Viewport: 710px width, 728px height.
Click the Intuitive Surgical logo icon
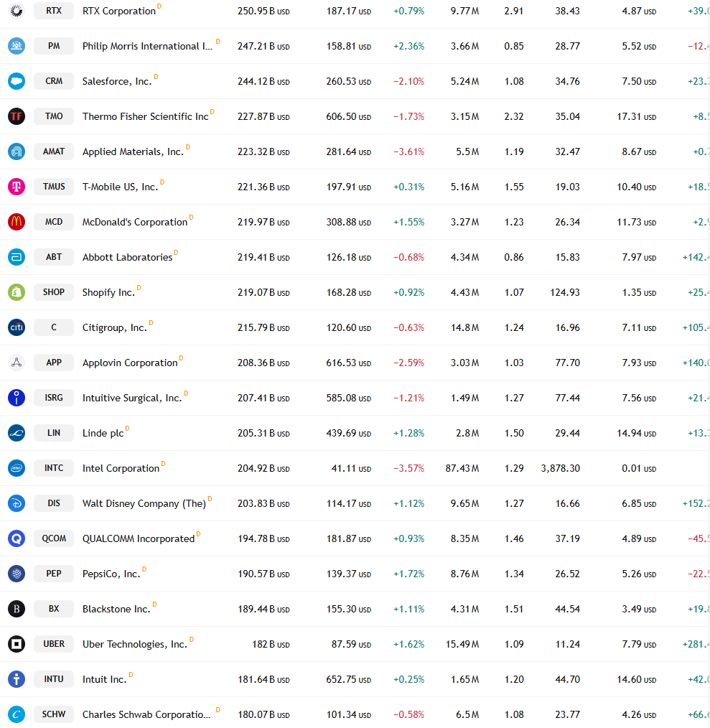pyautogui.click(x=17, y=398)
